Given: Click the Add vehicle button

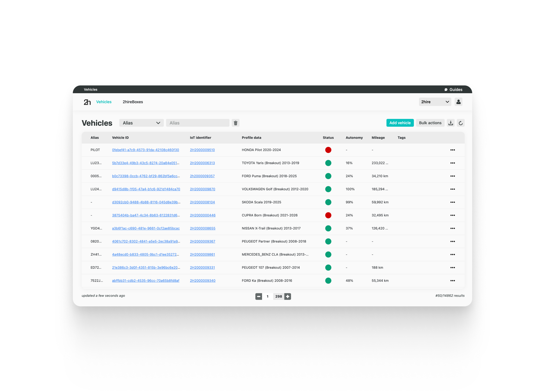Looking at the screenshot, I should [x=400, y=123].
